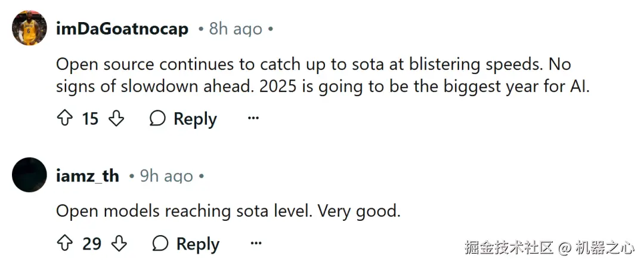Downvote the comment by iamz_th
The width and height of the screenshot is (644, 265).
119,244
